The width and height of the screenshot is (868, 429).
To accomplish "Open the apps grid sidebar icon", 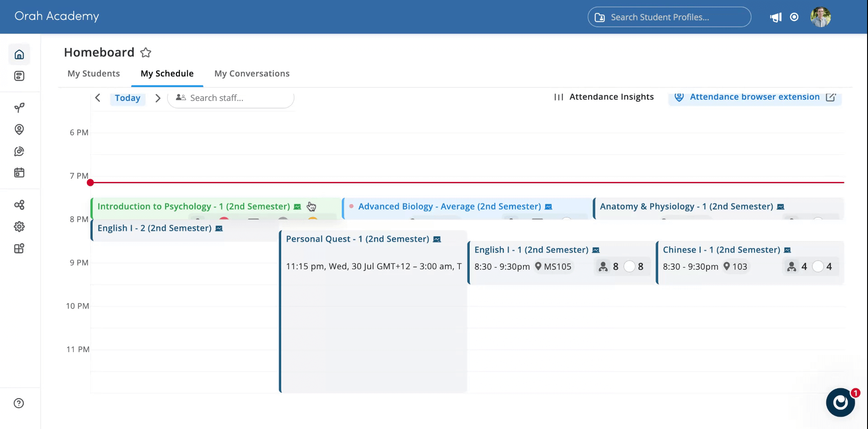I will point(19,248).
